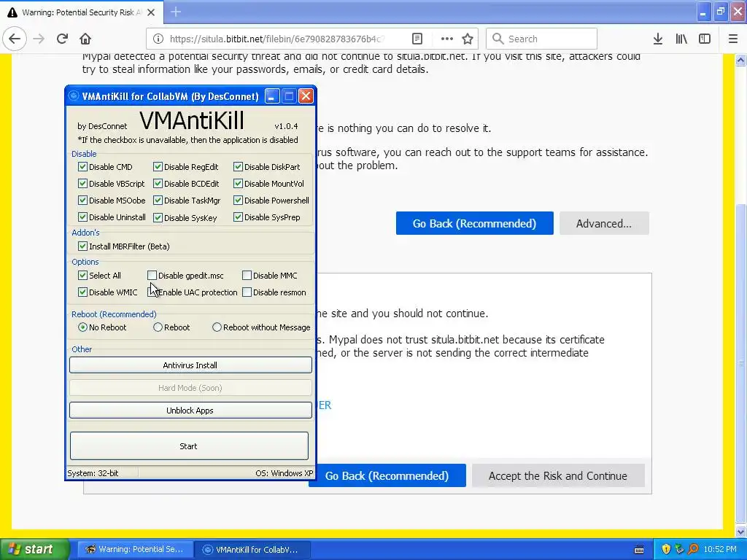
Task: Click the Start button in VMAntiKill
Action: pos(189,446)
